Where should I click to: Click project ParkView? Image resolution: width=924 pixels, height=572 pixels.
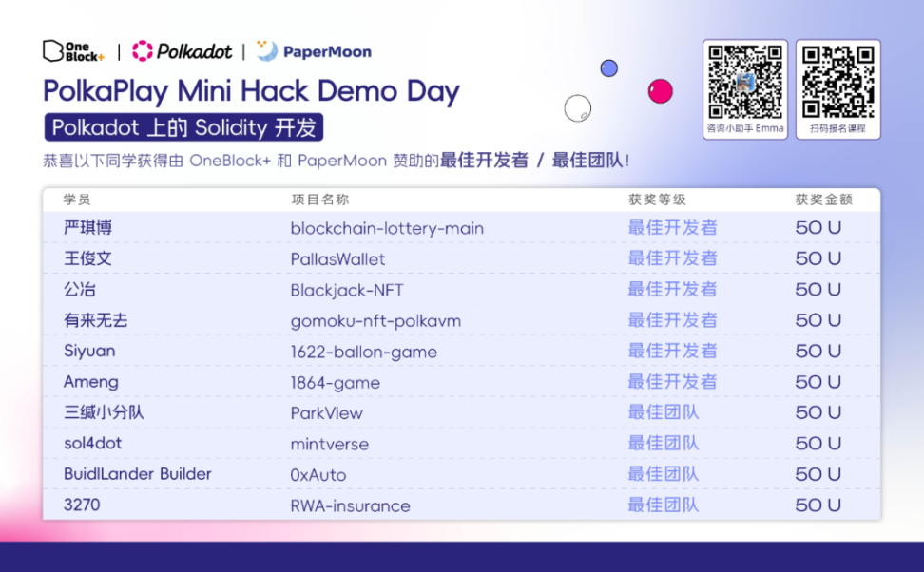326,413
